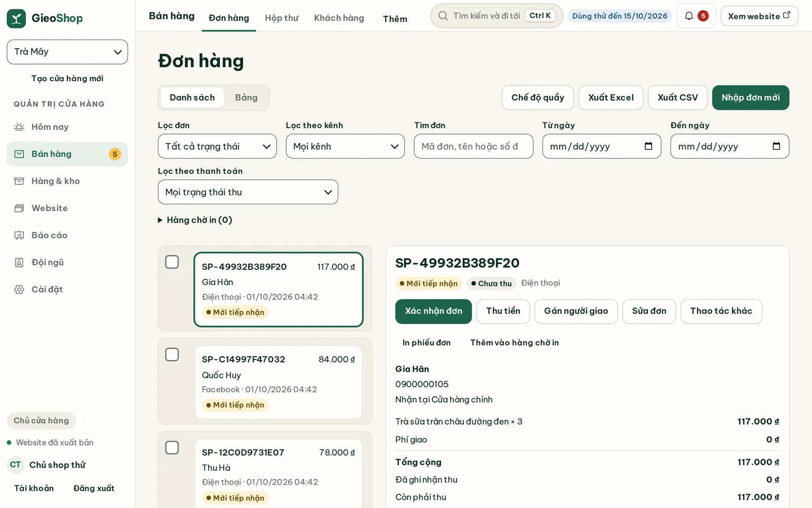
Task: Open the Từ ngày calendar picker icon
Action: coord(648,146)
